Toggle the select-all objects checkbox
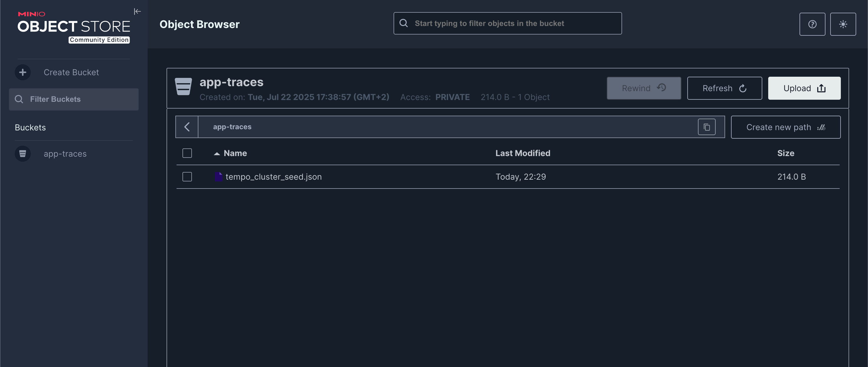This screenshot has width=868, height=367. tap(187, 153)
